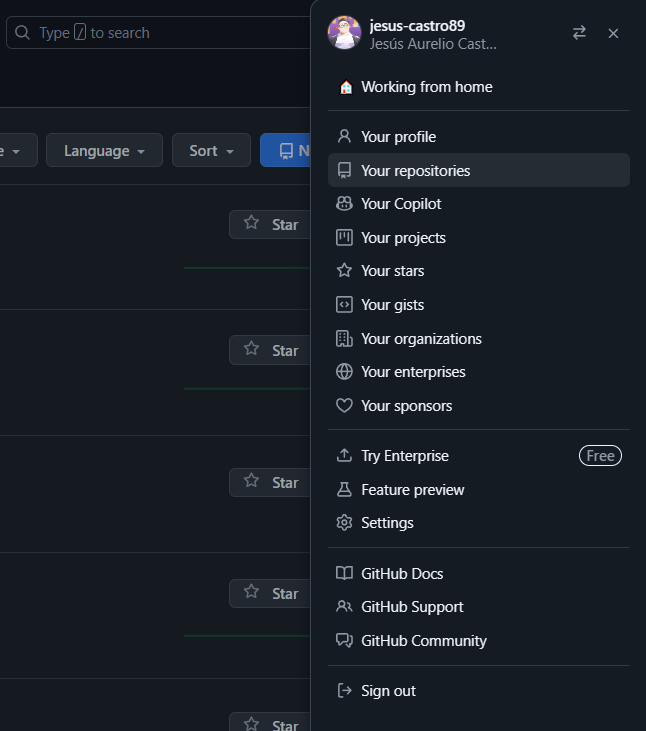Open Your organizations
The image size is (646, 731).
point(479,338)
